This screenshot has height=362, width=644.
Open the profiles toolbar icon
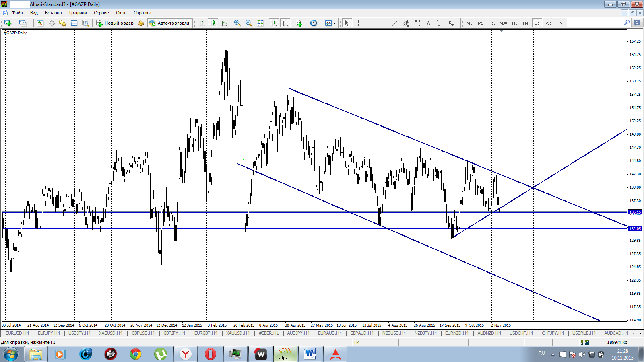[23, 23]
